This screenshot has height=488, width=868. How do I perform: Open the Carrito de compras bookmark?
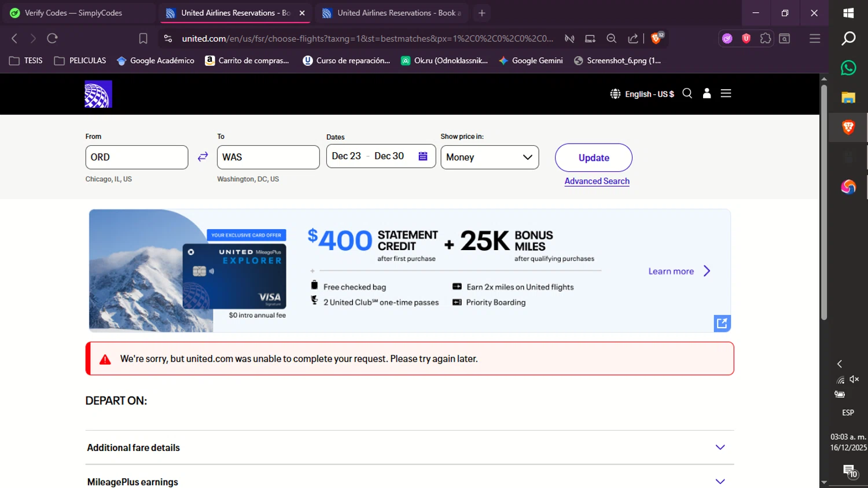(x=247, y=60)
